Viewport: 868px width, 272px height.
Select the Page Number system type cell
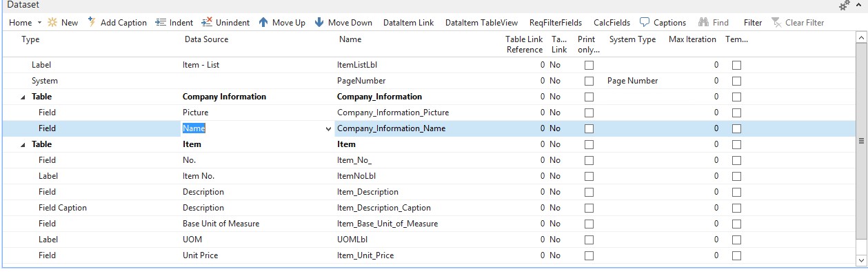(633, 81)
